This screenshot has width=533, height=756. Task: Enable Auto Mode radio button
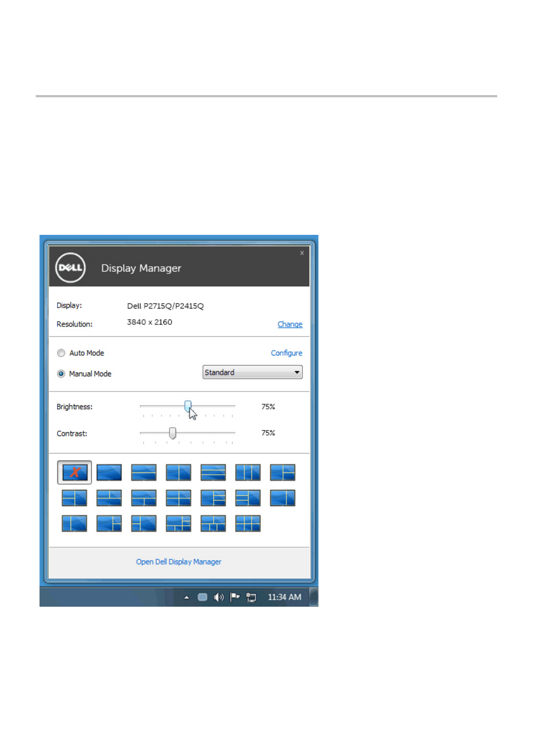(61, 353)
